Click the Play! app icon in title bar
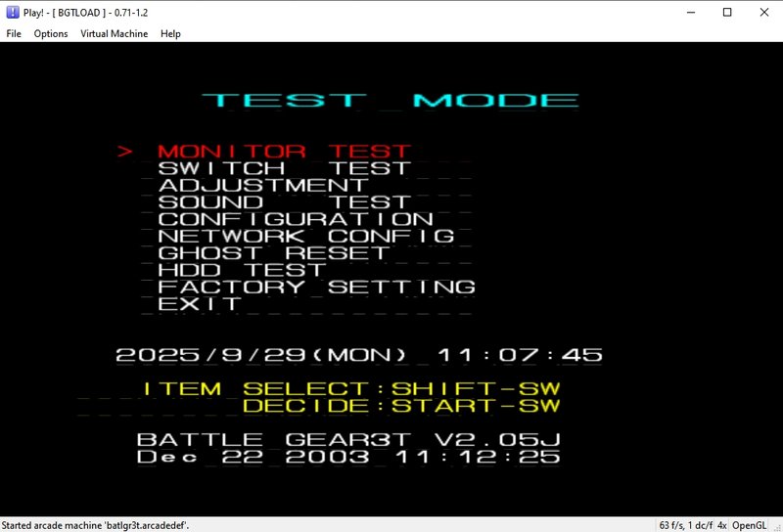This screenshot has width=783, height=532. [13, 12]
